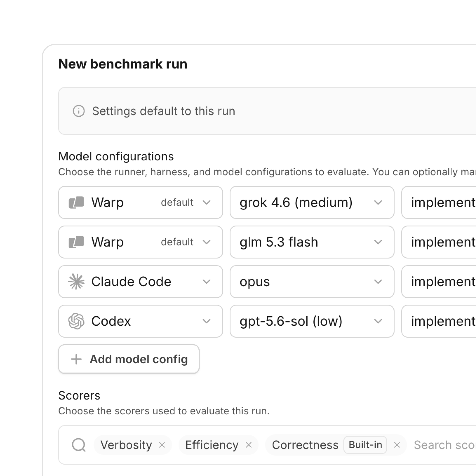The image size is (476, 476).
Task: Open the implement dropdown in the glm row
Action: (439, 242)
